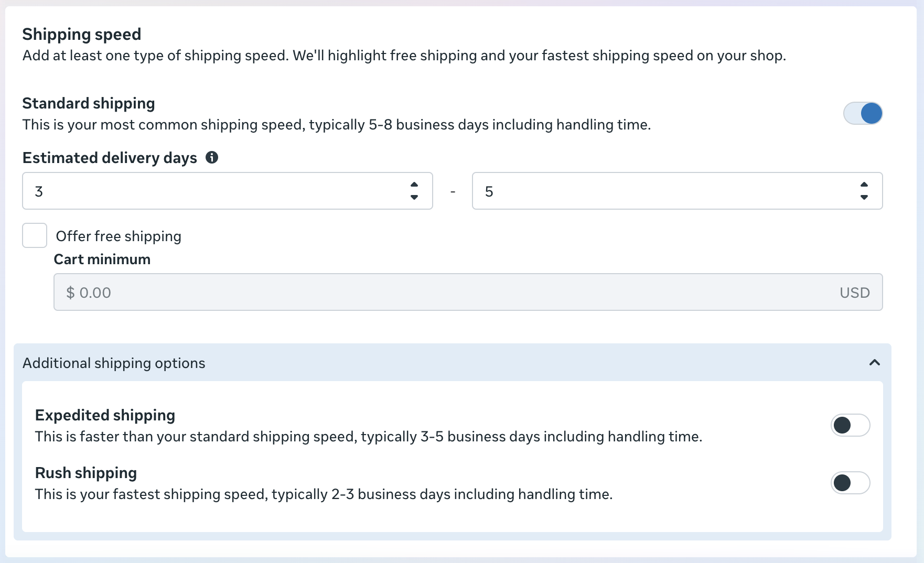Increase maximum delivery days with the up arrow

(x=864, y=185)
